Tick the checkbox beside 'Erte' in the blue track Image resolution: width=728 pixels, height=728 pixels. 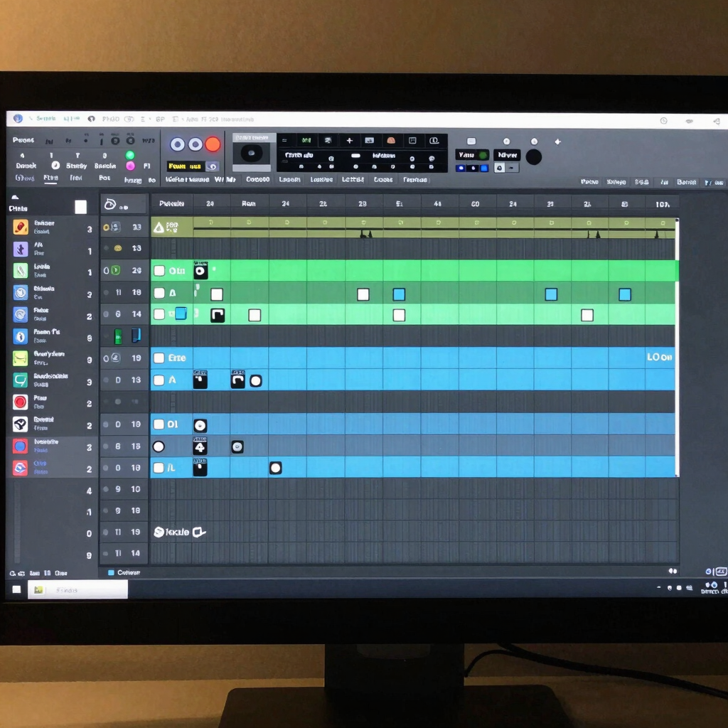(x=159, y=358)
